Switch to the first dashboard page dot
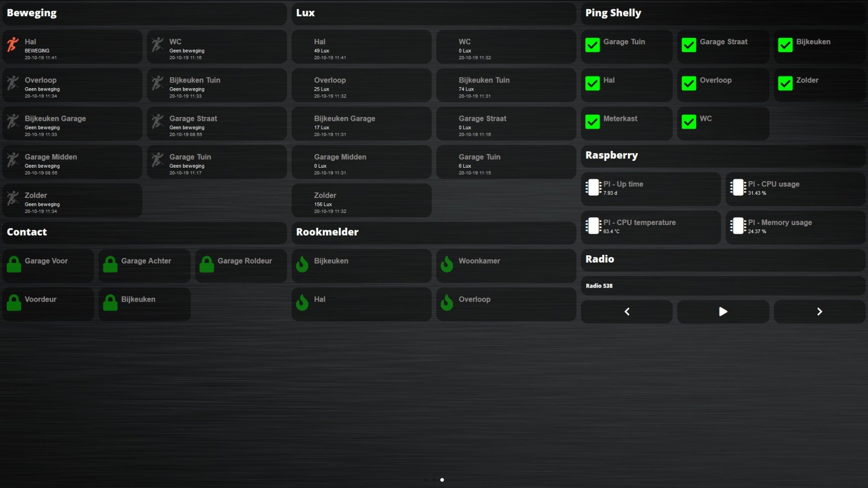Image resolution: width=868 pixels, height=488 pixels. point(426,480)
